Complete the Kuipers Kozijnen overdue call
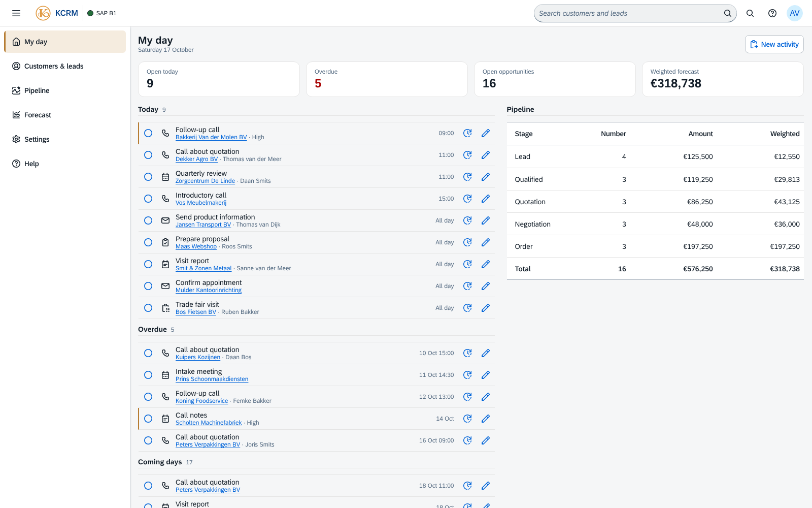 pyautogui.click(x=148, y=353)
